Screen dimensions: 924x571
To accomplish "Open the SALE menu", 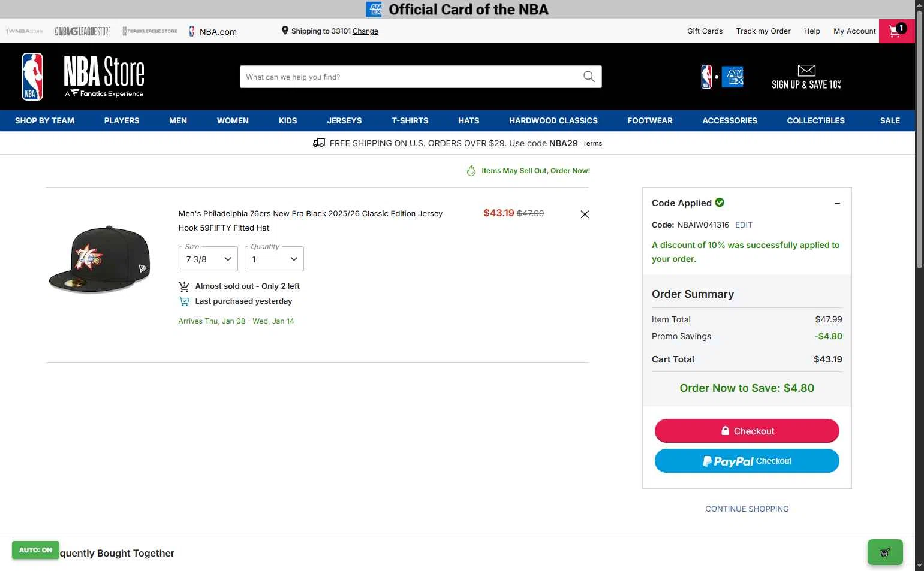I will pos(890,120).
